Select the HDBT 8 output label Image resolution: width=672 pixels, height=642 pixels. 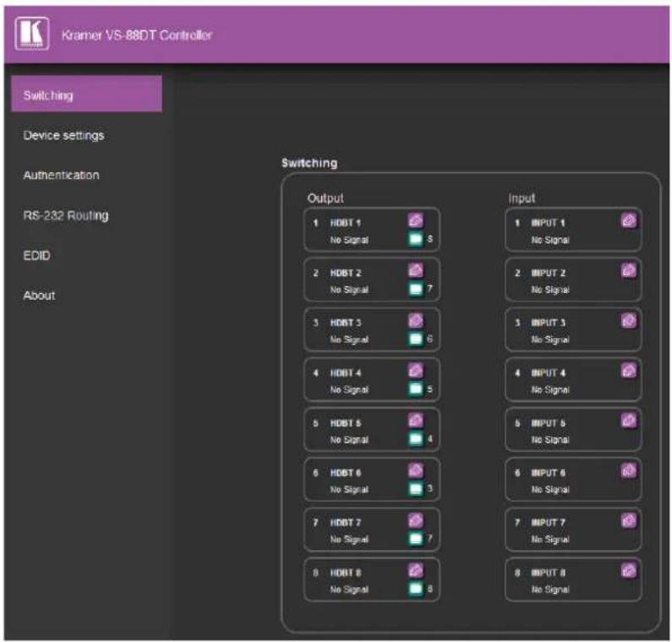pos(346,573)
